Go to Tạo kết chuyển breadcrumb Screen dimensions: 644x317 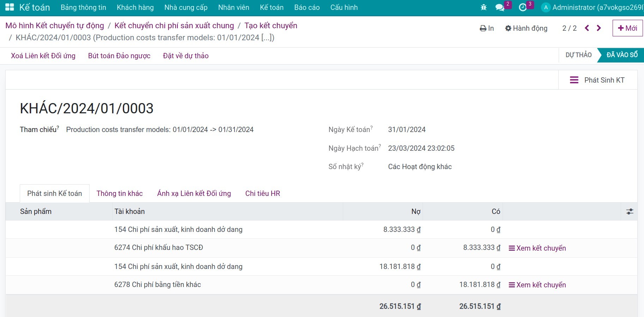271,25
